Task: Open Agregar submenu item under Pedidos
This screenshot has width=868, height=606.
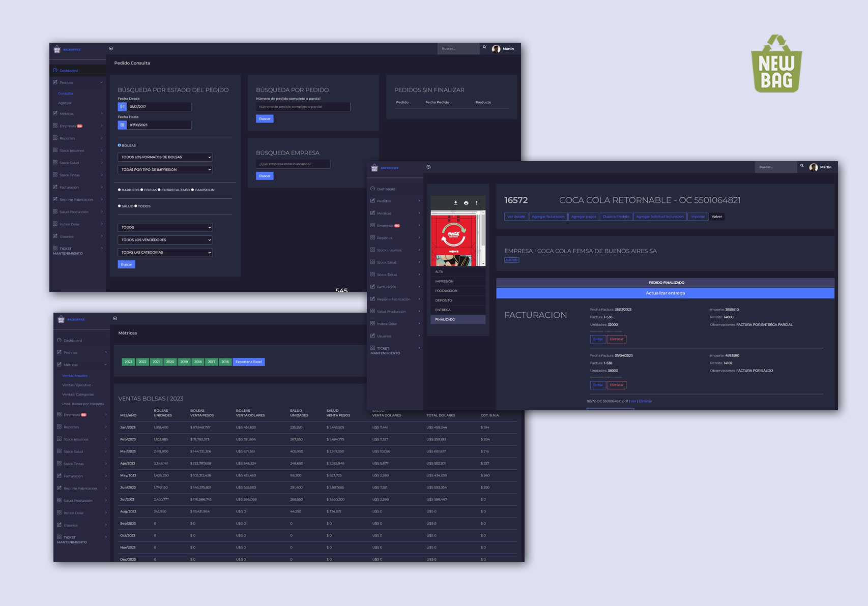Action: tap(65, 103)
